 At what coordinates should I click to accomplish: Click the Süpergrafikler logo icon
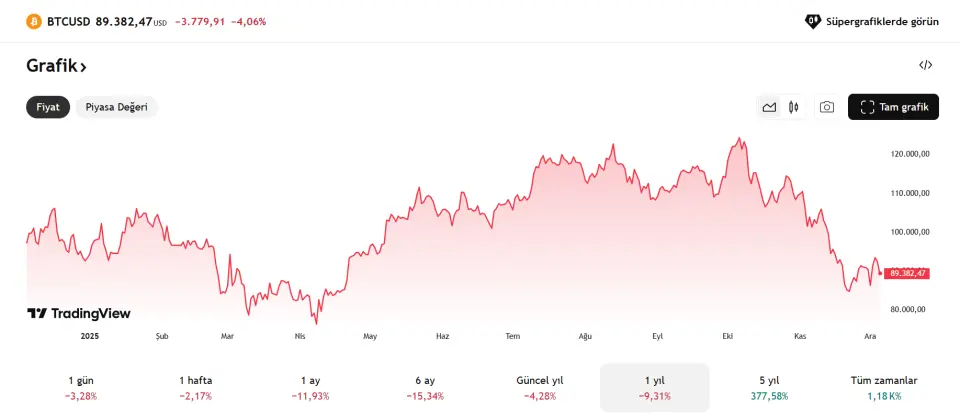point(813,21)
